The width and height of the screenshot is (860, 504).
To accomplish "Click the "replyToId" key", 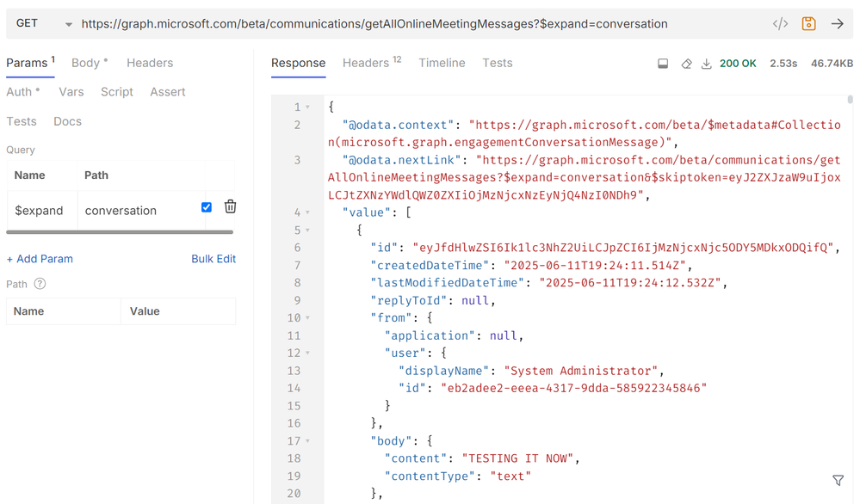I will 409,301.
